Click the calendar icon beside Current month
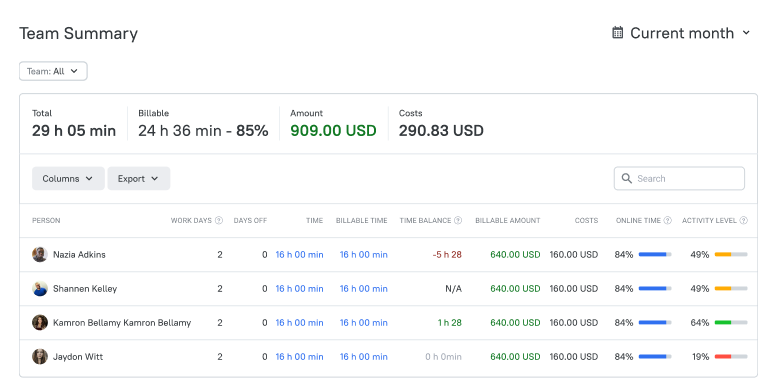The width and height of the screenshot is (776, 392). pyautogui.click(x=618, y=33)
